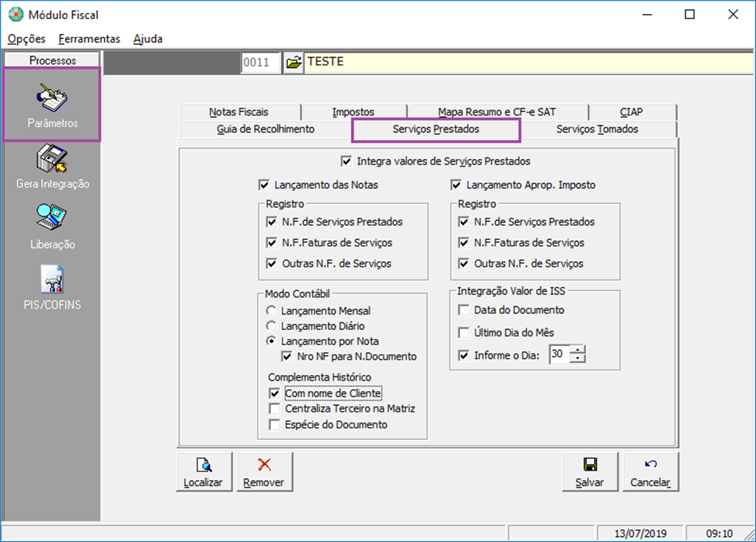Screen dimensions: 756x542
Task: Select the Lançamento por Nota radio option
Action: pos(271,341)
